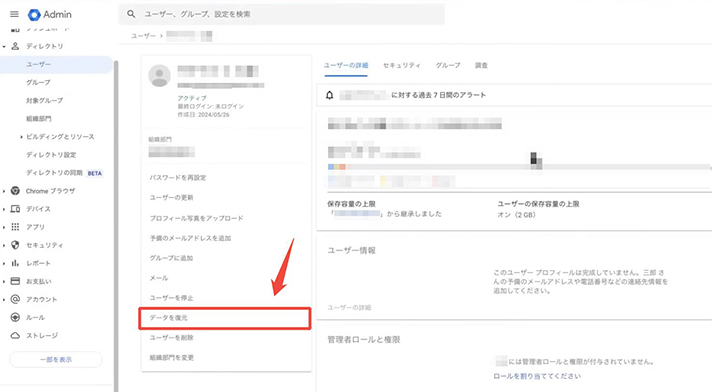
Task: Click the お支払い card icon
Action: tap(15, 281)
